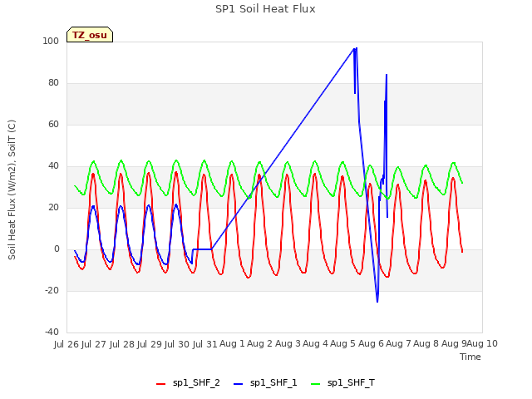The height and width of the screenshot is (399, 532).
Task: Click the Jul 29 x-axis date label
Action: (x=150, y=344)
